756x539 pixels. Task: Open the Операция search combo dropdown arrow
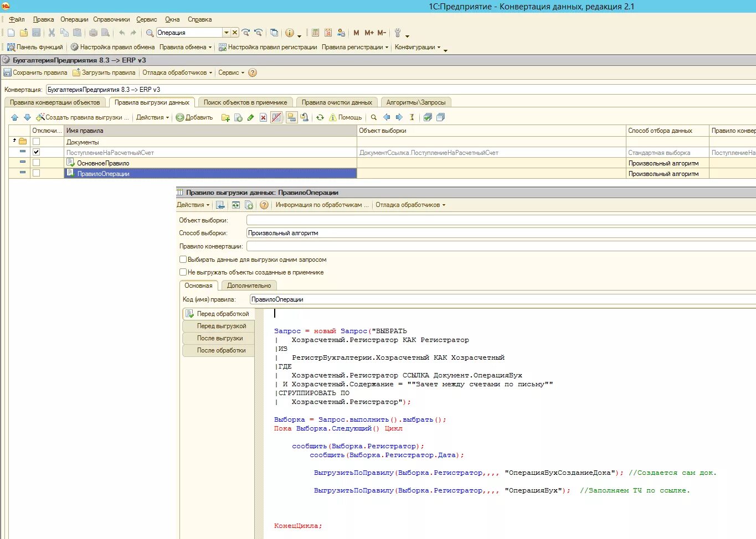tap(226, 33)
